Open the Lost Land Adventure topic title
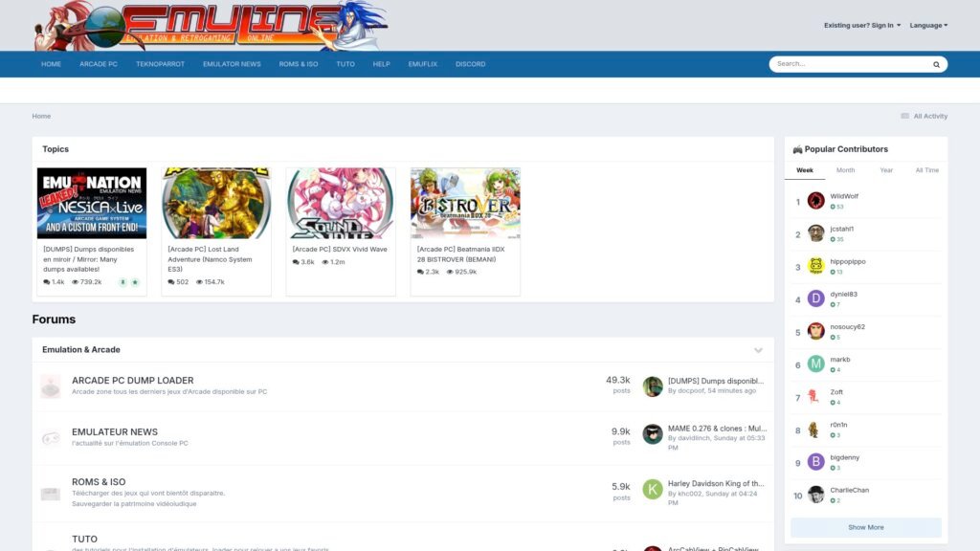980x551 pixels. point(210,259)
